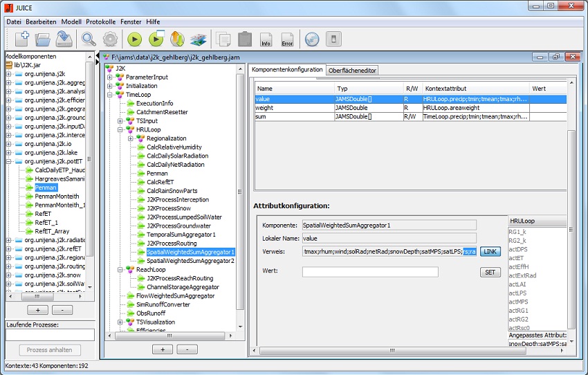Click the Wert input field

(x=369, y=272)
